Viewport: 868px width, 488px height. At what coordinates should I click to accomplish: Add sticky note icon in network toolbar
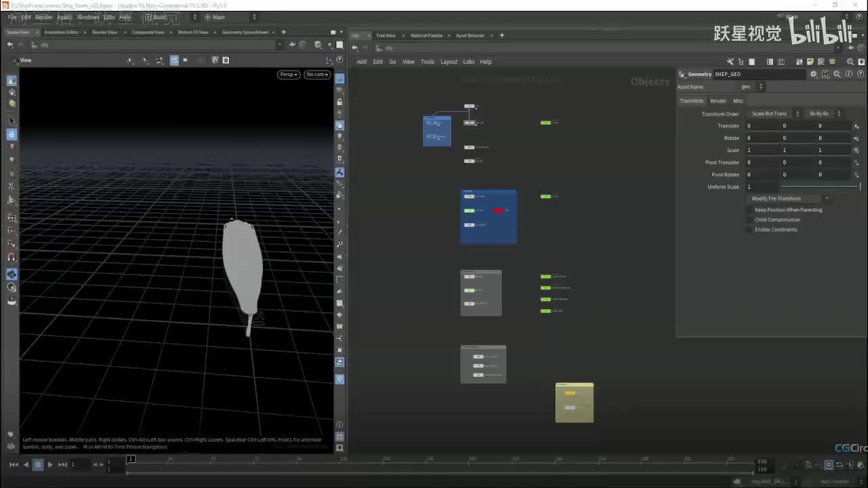click(810, 62)
